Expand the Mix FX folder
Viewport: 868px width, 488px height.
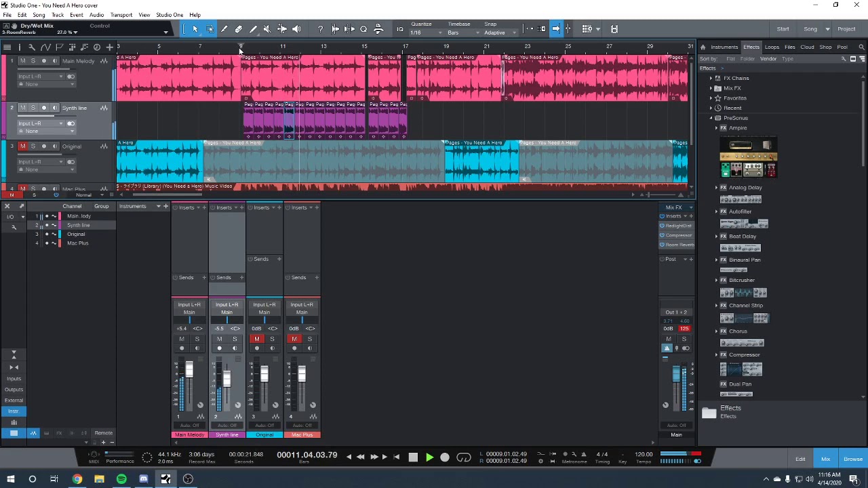[x=711, y=88]
